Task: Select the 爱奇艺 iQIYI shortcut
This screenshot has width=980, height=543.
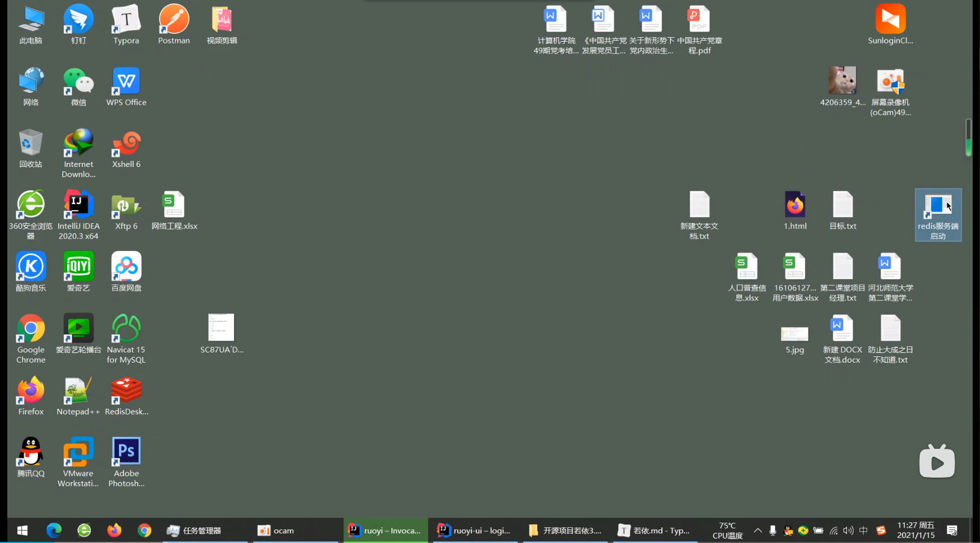Action: (x=78, y=272)
